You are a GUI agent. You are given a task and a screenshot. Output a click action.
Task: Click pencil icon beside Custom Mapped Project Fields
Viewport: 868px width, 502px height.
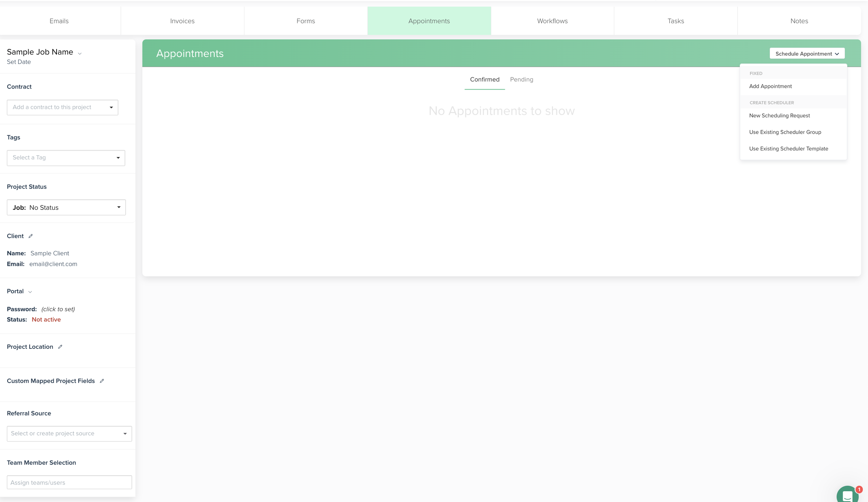coord(102,381)
